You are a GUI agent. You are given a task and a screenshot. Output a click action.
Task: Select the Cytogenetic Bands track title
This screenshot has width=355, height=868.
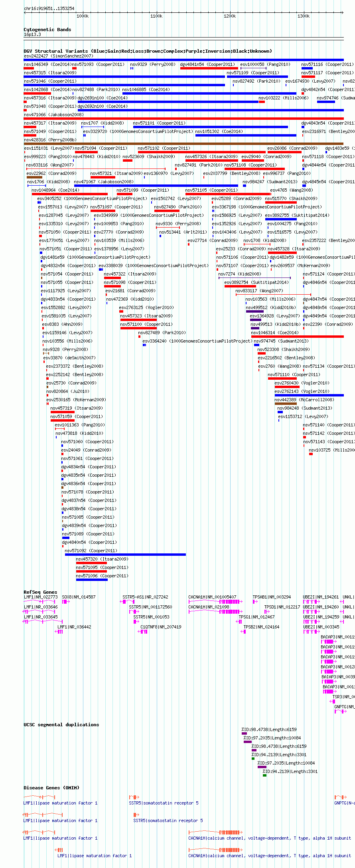pos(47,30)
